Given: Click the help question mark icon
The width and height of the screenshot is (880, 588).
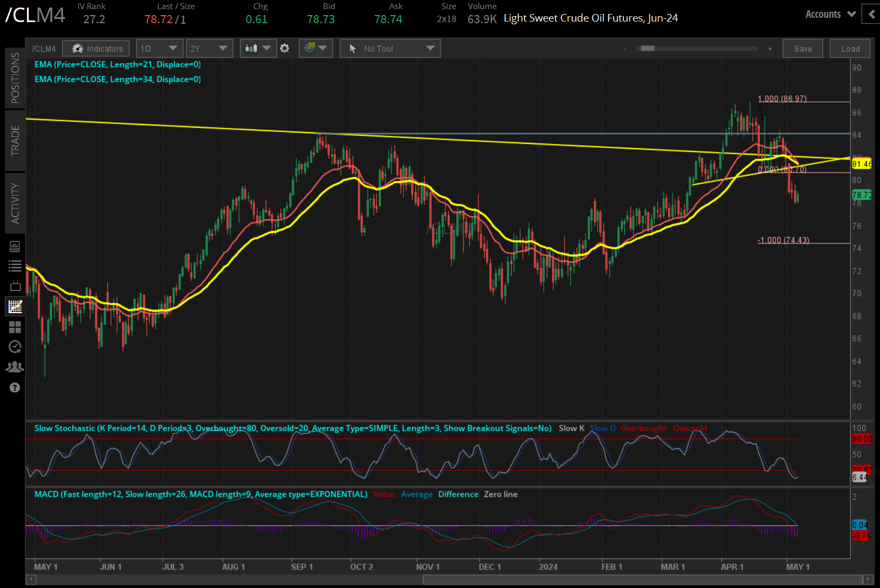Looking at the screenshot, I should coord(15,387).
